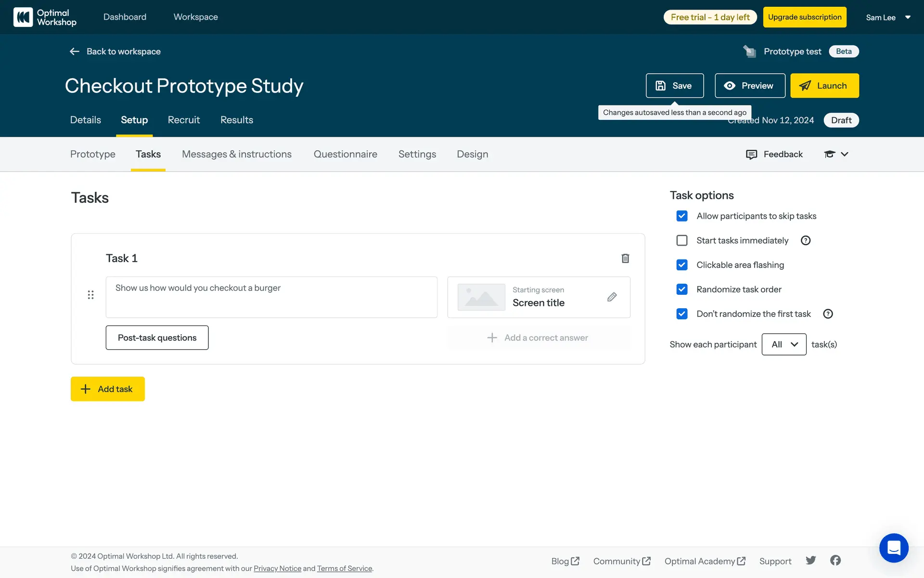924x578 pixels.
Task: Open the tasks-per-participant All dropdown
Action: (783, 344)
